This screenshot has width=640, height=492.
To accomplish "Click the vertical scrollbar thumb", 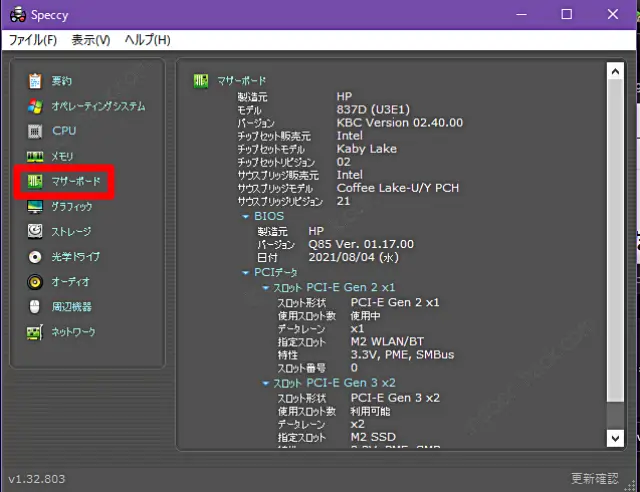I will click(615, 241).
